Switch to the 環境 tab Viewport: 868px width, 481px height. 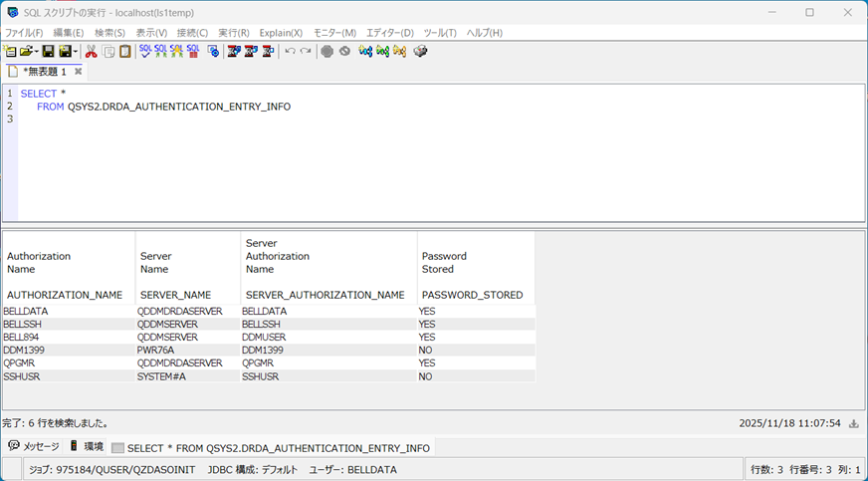coord(87,447)
